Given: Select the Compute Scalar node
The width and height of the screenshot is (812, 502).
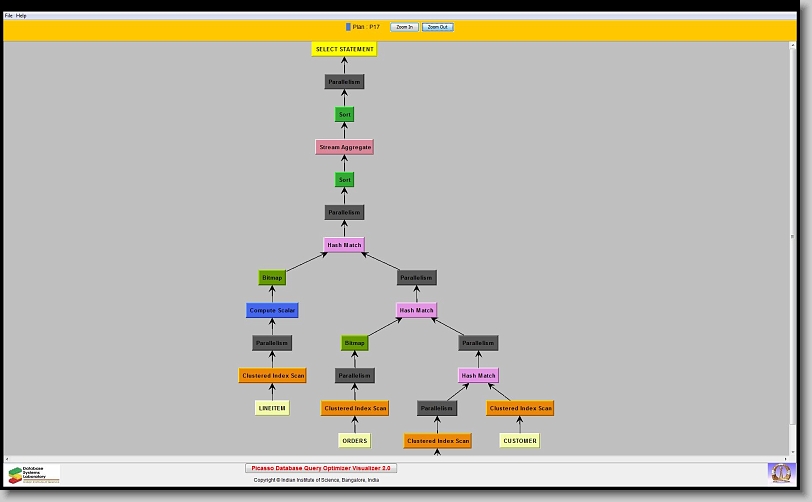Looking at the screenshot, I should pos(272,310).
